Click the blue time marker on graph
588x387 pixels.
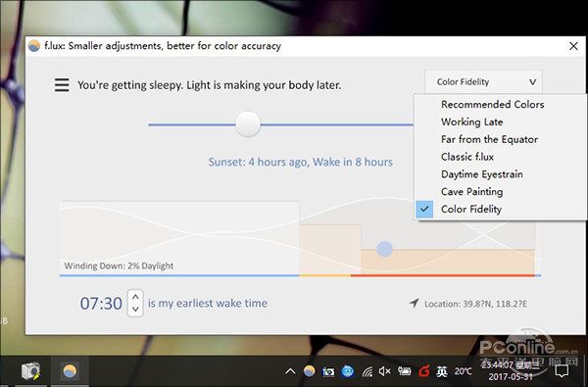384,249
